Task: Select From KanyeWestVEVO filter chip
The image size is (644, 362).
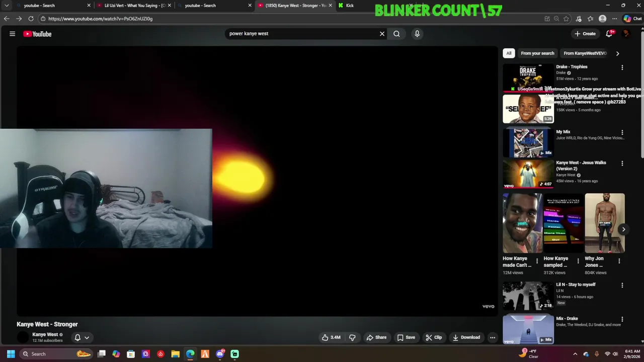Action: click(x=585, y=53)
